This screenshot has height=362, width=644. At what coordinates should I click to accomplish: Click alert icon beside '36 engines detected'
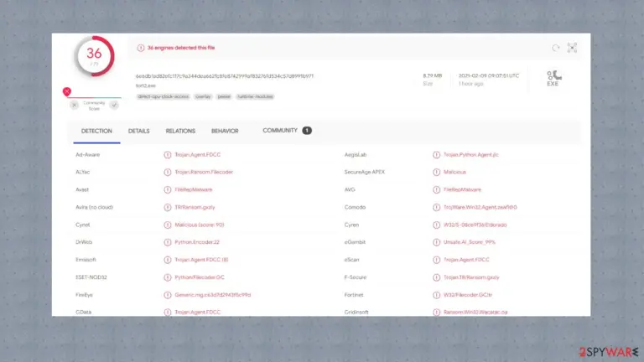[x=141, y=48]
